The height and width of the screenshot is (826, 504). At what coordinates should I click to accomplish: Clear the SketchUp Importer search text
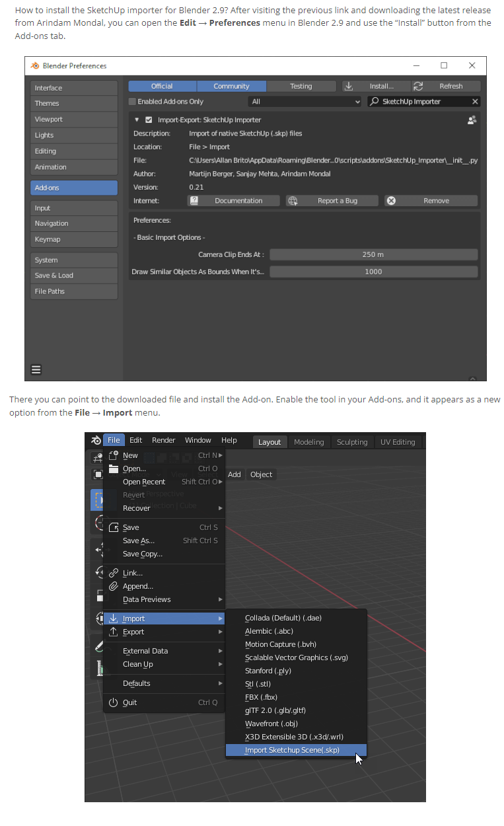[x=474, y=102]
